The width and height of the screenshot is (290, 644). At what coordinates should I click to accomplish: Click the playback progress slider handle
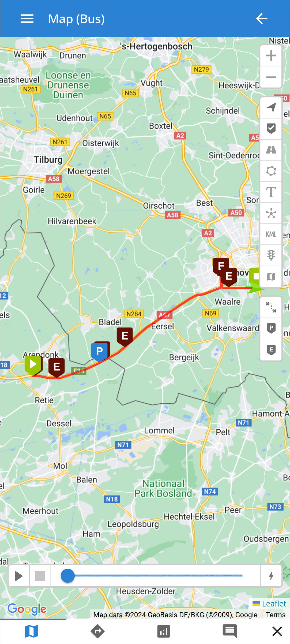tap(67, 576)
